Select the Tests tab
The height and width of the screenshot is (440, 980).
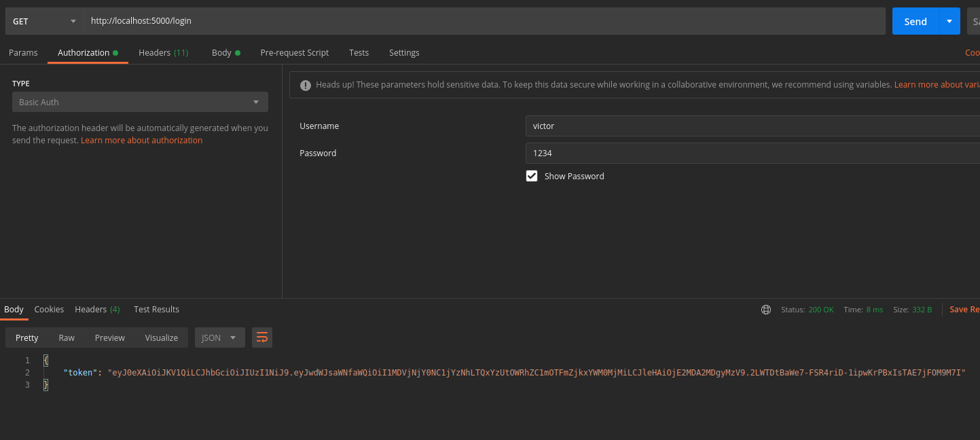(x=359, y=52)
